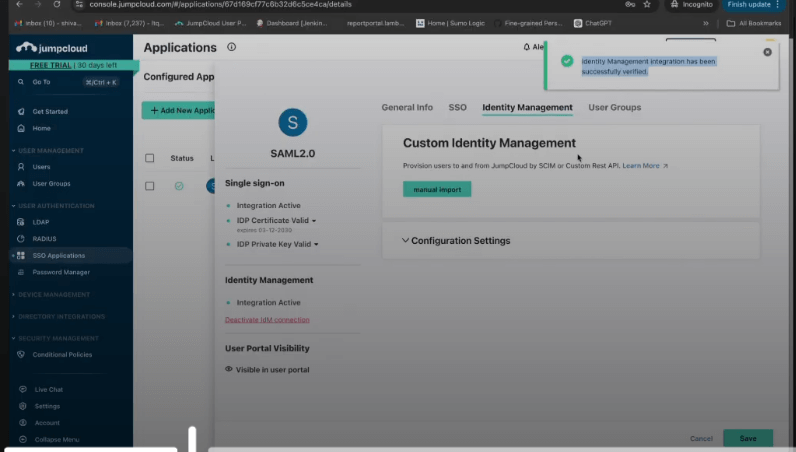This screenshot has height=452, width=796.
Task: Click the Save button
Action: tap(748, 438)
